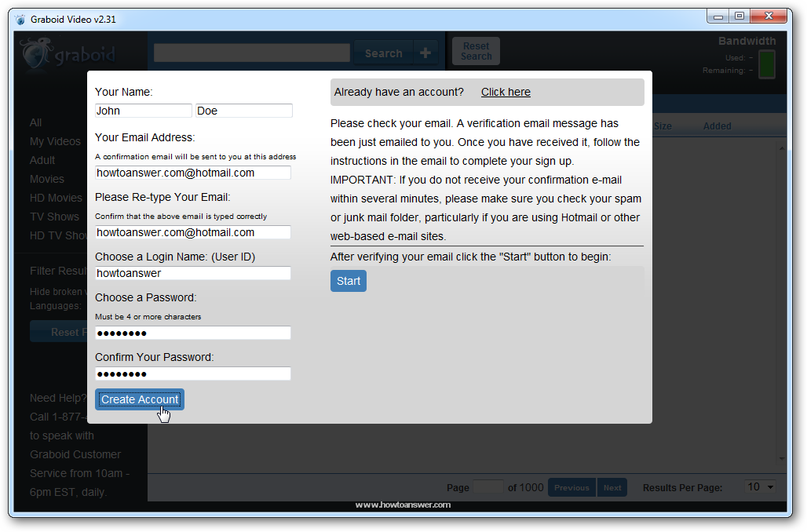Click the plus icon next to Search
The height and width of the screenshot is (532, 807).
pos(425,53)
